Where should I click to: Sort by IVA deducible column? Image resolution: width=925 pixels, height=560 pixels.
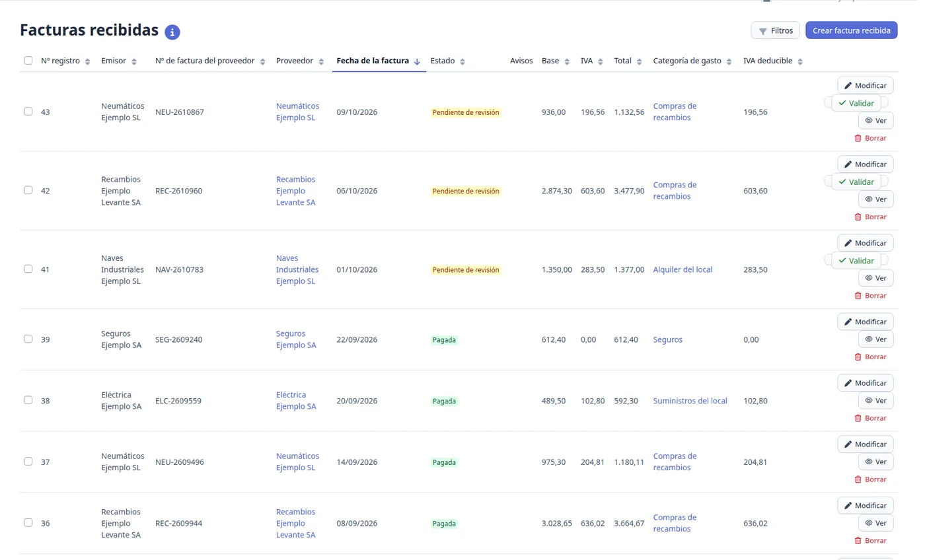773,61
